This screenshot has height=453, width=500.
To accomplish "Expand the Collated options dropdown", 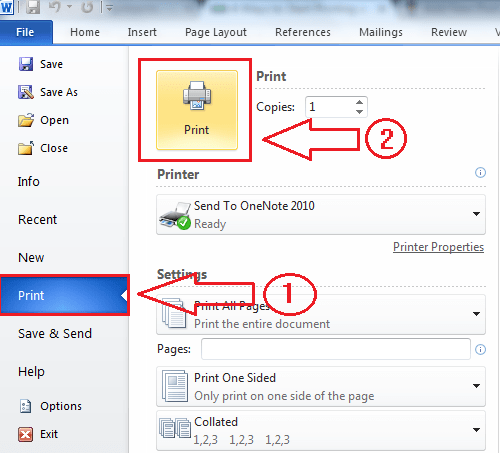I will [x=321, y=430].
